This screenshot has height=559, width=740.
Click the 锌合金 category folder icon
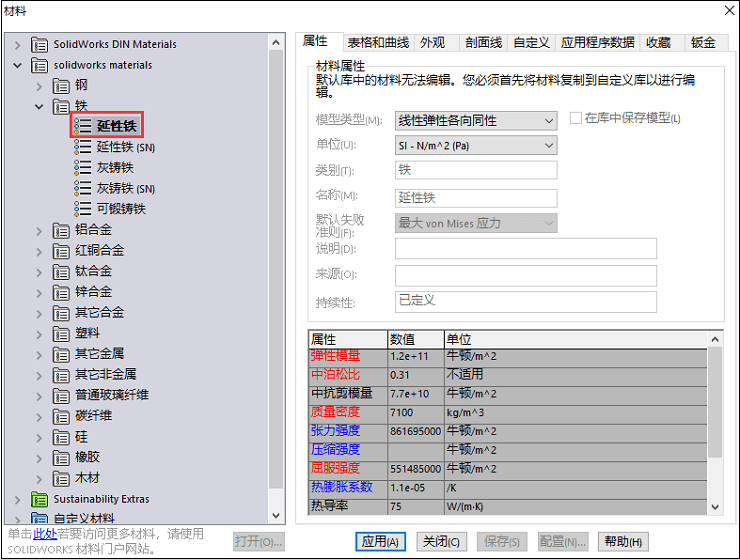click(61, 293)
